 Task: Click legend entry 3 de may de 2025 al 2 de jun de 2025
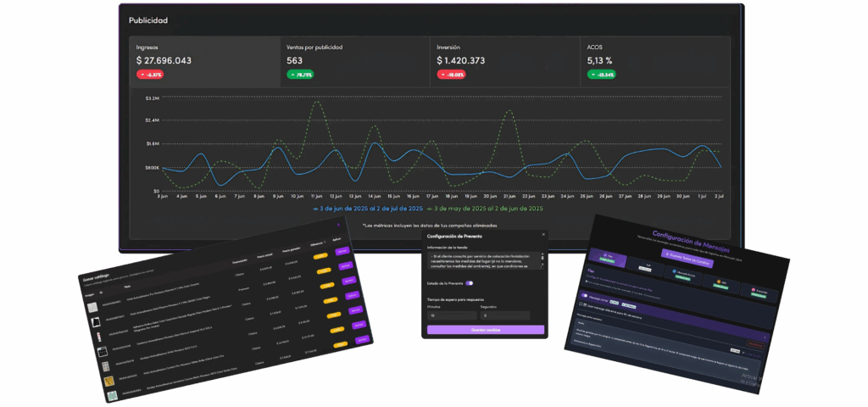click(485, 209)
